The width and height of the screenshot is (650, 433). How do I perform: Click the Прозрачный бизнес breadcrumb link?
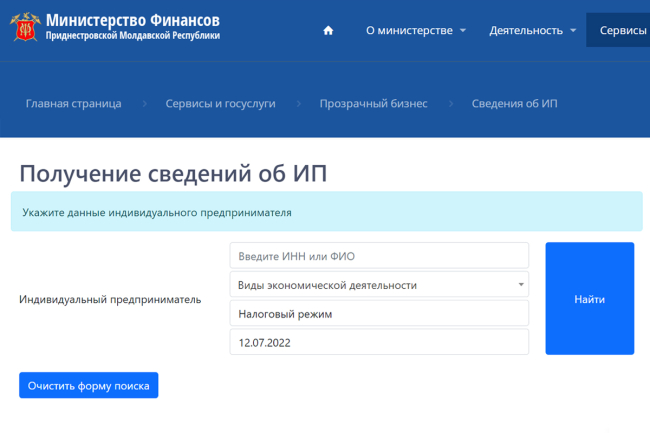click(x=373, y=103)
